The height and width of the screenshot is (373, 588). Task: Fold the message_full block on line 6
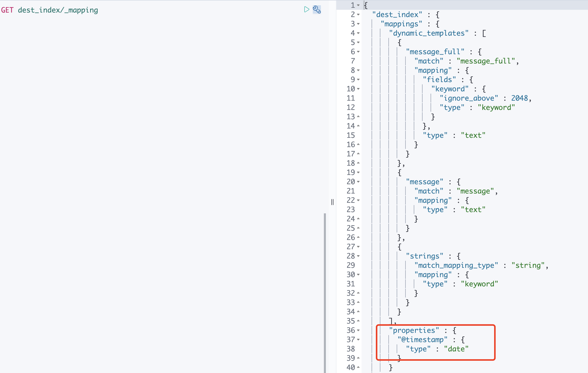pos(358,52)
